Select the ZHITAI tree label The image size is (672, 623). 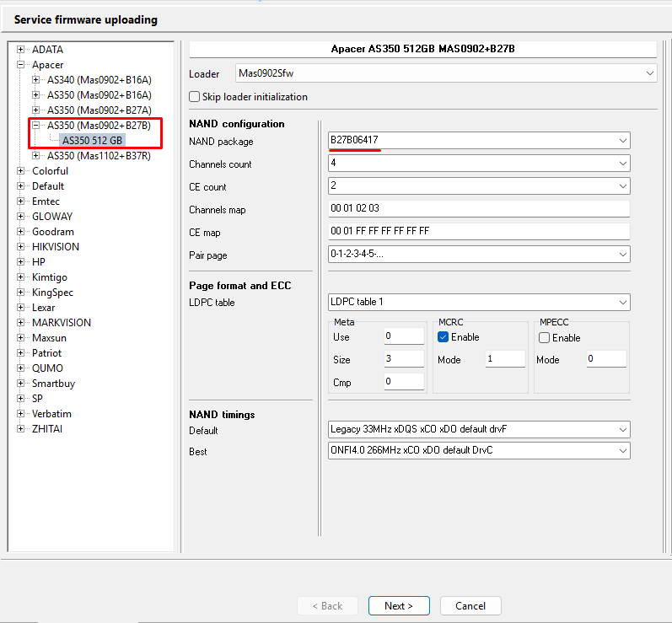(x=47, y=429)
